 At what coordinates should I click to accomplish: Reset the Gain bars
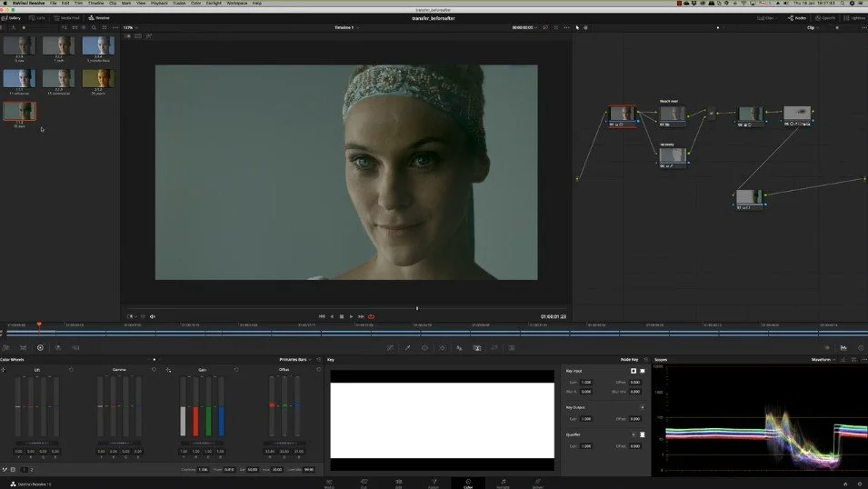pos(236,369)
